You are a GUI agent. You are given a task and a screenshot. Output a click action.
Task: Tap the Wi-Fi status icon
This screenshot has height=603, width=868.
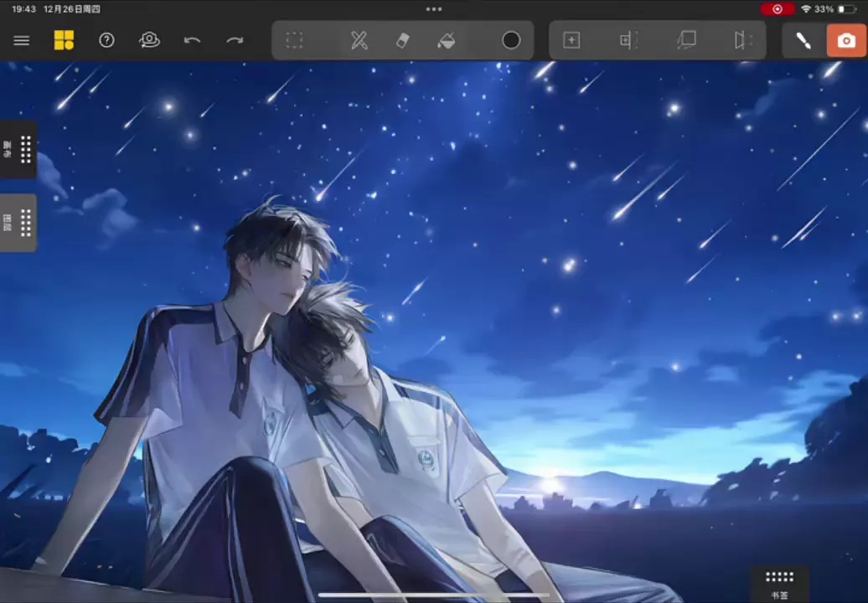(806, 9)
